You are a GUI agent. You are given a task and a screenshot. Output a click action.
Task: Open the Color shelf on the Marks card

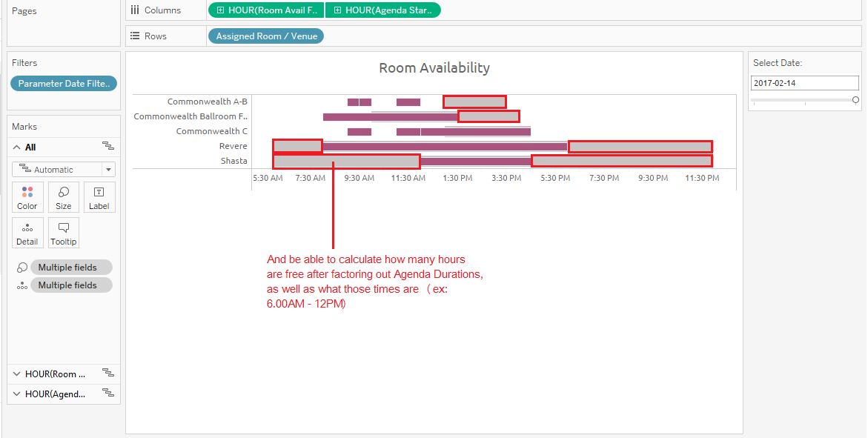27,196
